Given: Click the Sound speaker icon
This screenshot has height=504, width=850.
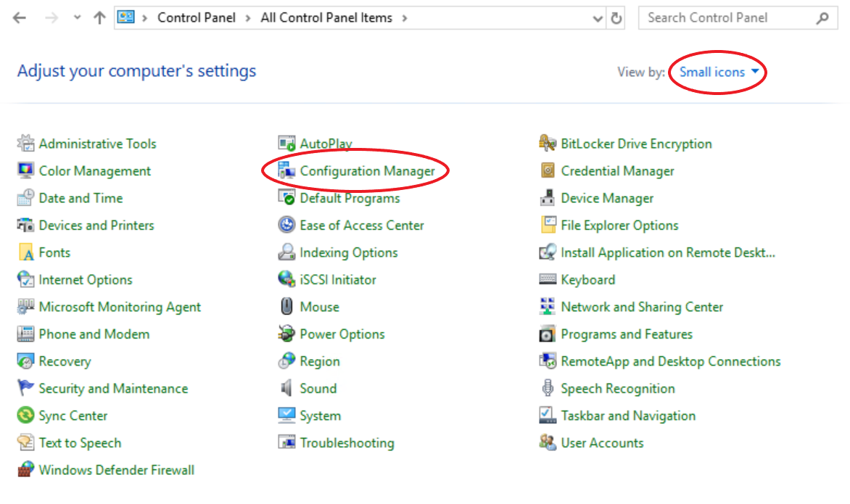Looking at the screenshot, I should click(286, 388).
